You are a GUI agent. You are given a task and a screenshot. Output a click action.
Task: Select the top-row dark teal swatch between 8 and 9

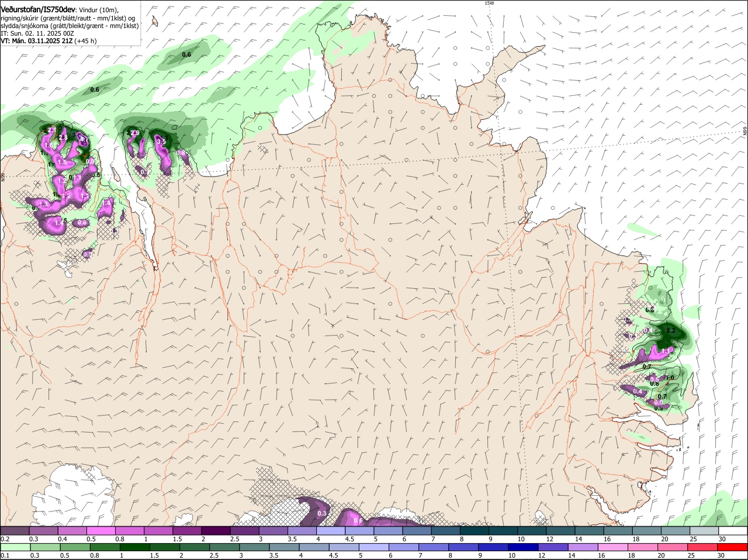click(475, 530)
